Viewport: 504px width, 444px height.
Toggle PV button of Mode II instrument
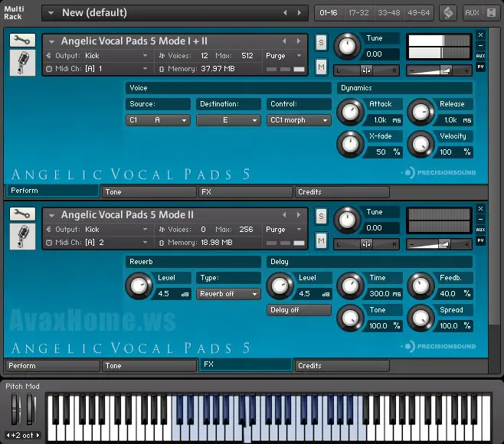[x=480, y=240]
